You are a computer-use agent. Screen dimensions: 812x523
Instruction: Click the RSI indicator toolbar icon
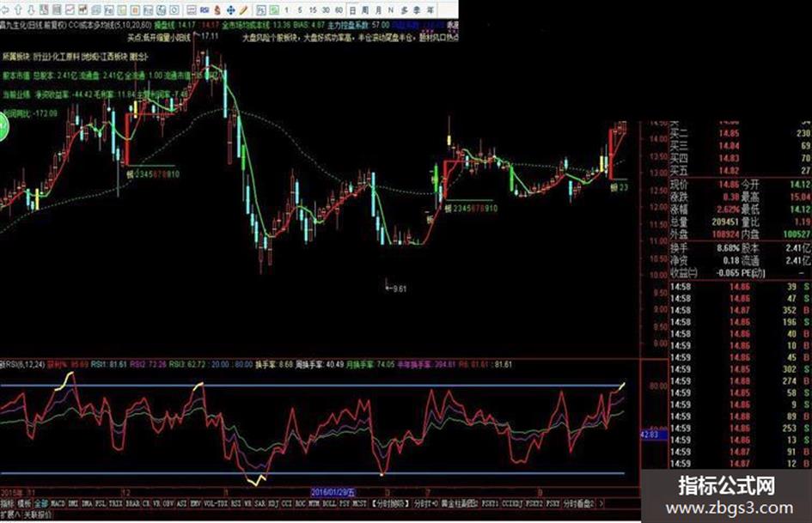point(204,9)
